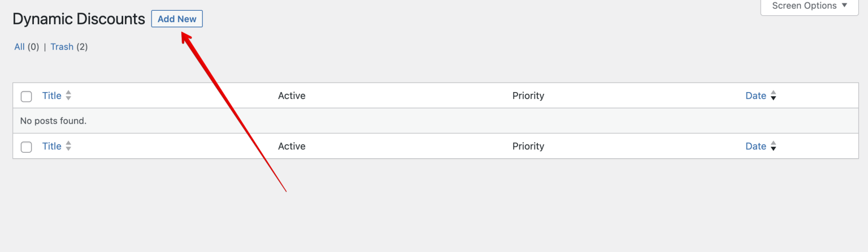
Task: Open the Trash filter link
Action: pos(62,47)
